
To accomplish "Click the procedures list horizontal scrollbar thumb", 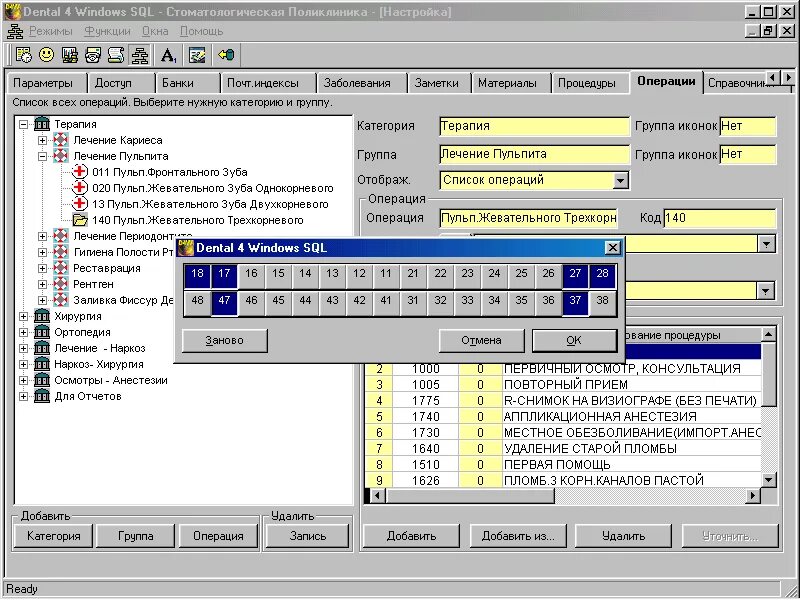I will tap(470, 495).
